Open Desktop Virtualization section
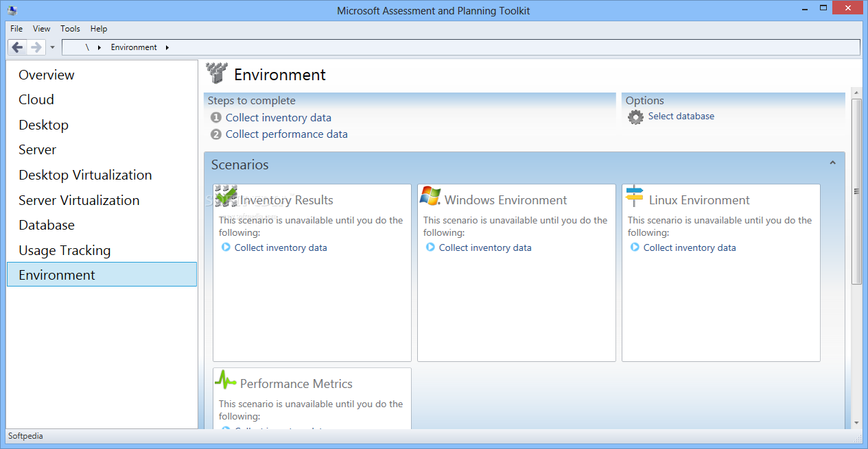868x449 pixels. 102,175
